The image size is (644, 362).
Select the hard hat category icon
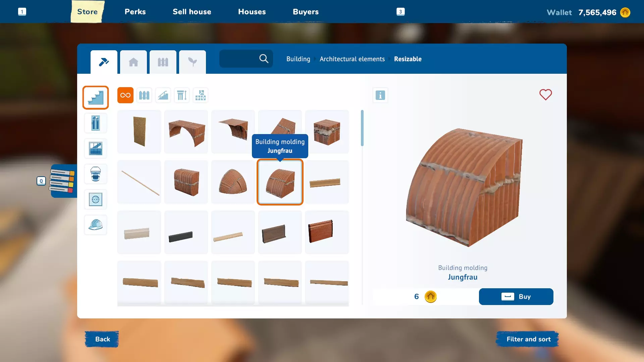click(96, 225)
